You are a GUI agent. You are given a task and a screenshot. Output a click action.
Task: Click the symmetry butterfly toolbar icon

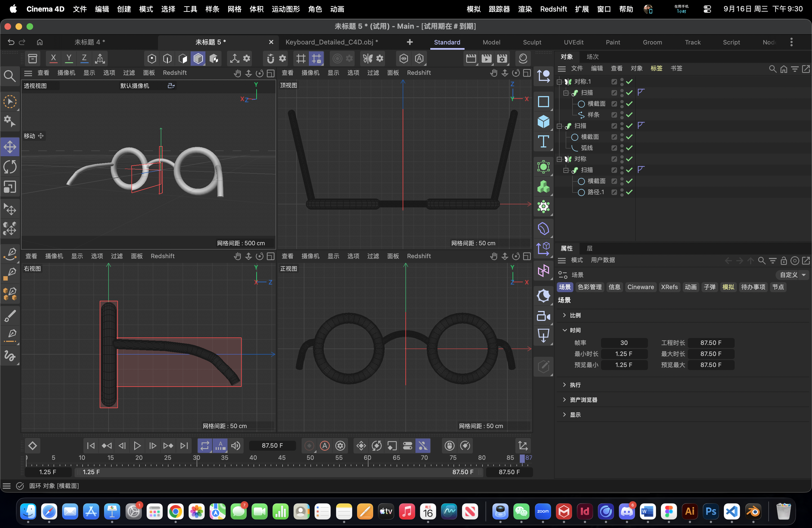tap(368, 59)
